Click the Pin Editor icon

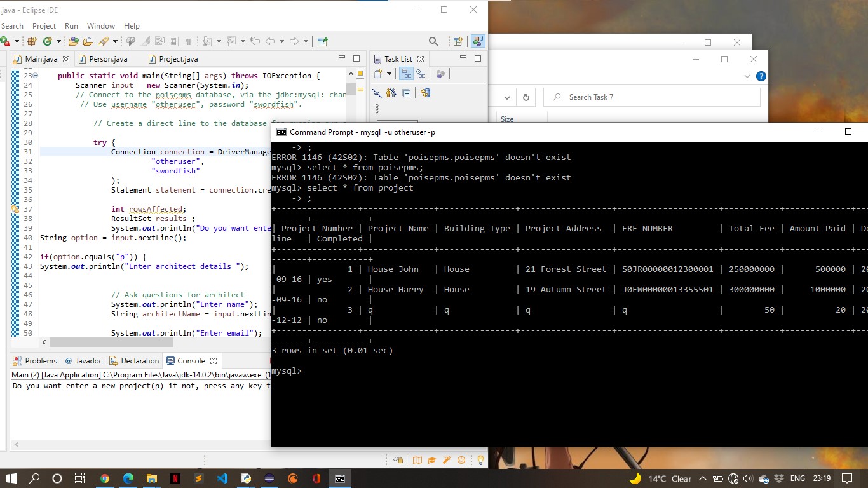click(x=322, y=41)
